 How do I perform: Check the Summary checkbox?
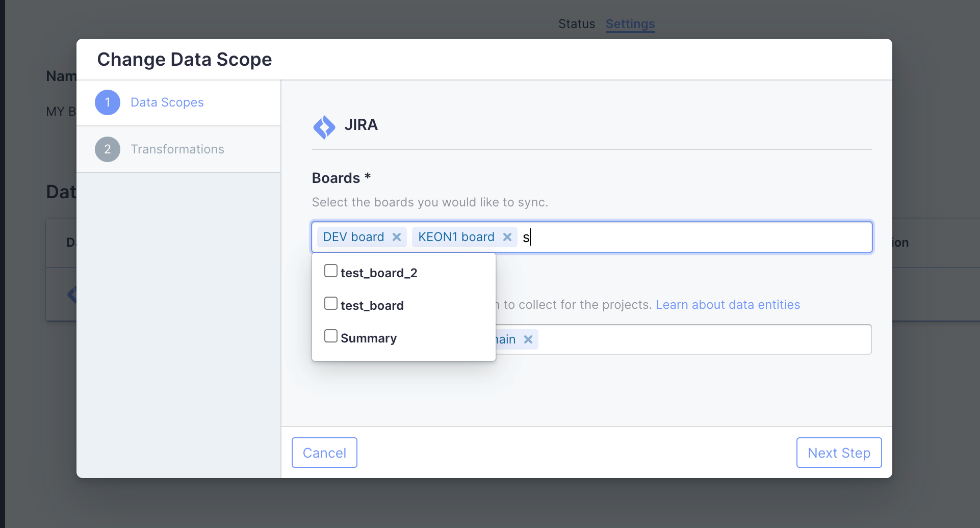click(331, 336)
